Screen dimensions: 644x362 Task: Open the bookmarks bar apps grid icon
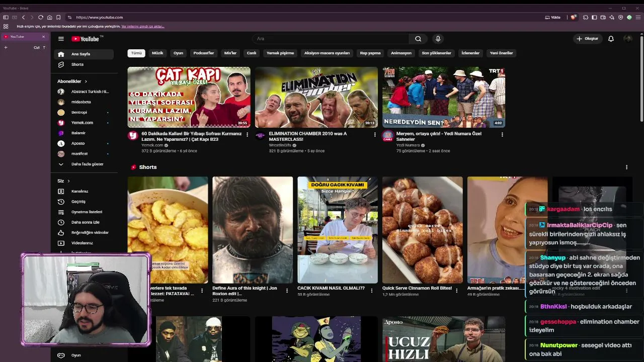(x=6, y=26)
